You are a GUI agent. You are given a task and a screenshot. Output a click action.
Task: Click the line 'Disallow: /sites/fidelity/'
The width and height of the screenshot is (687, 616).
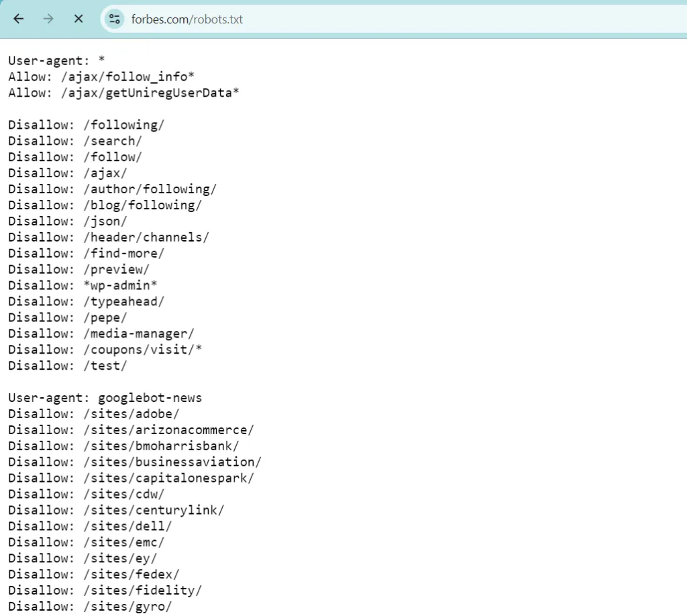pos(105,591)
